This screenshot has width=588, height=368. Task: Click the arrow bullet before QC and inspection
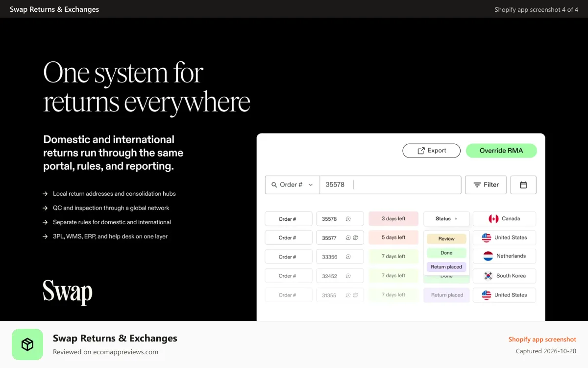click(x=45, y=208)
